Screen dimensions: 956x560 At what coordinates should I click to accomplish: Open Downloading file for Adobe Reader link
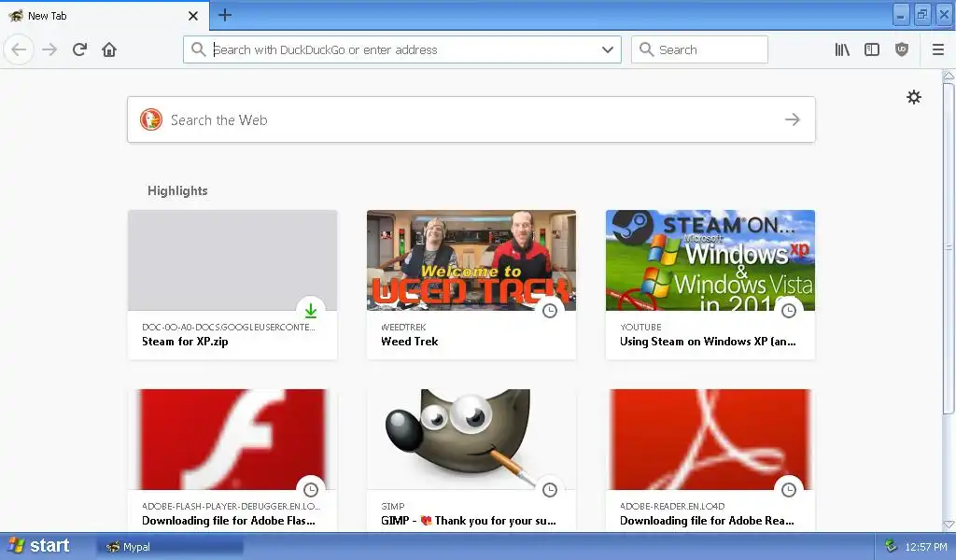pos(708,521)
